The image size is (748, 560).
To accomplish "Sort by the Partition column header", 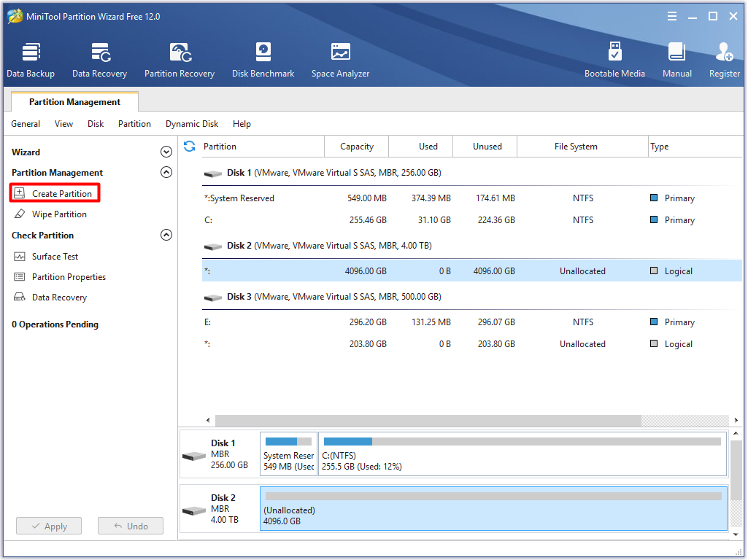I will click(263, 147).
